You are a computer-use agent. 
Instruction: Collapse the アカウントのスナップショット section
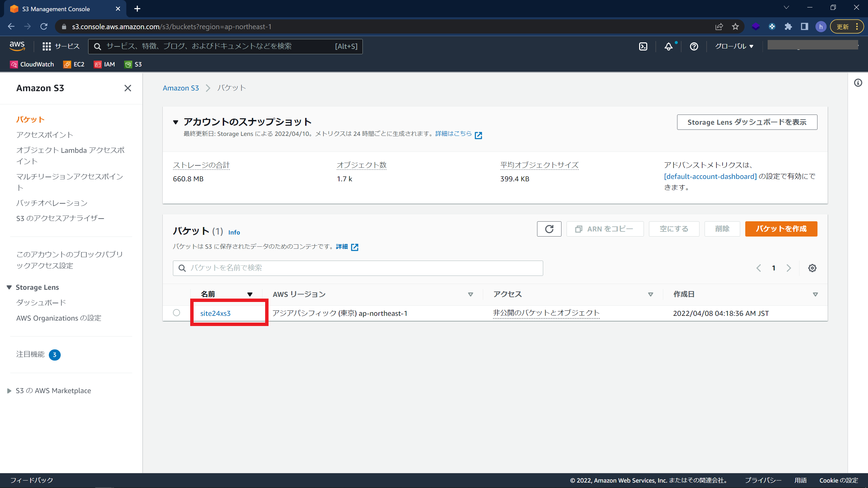point(176,122)
